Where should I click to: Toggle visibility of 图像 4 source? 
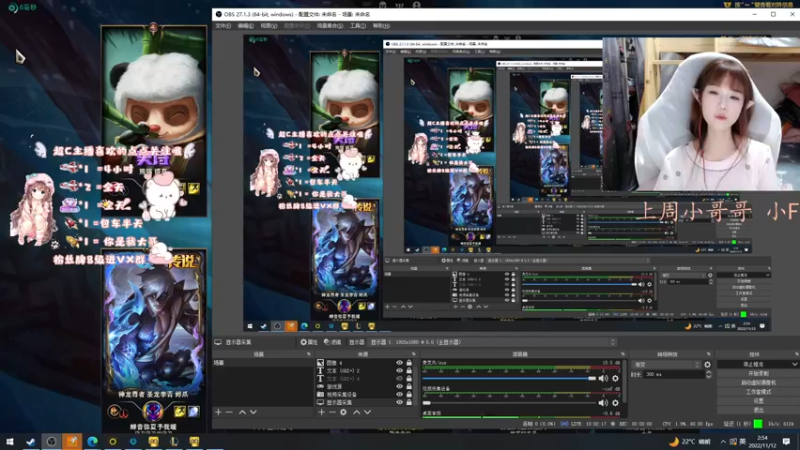(399, 363)
